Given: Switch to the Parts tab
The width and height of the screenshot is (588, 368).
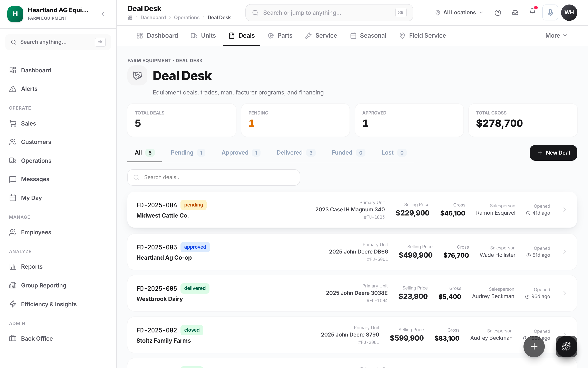Looking at the screenshot, I should click(280, 36).
